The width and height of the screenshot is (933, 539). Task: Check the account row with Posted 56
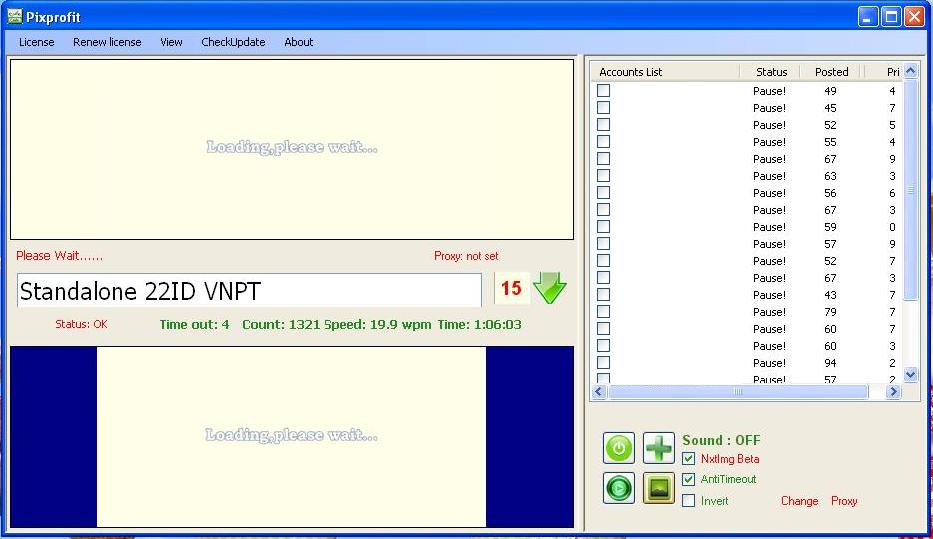coord(603,193)
